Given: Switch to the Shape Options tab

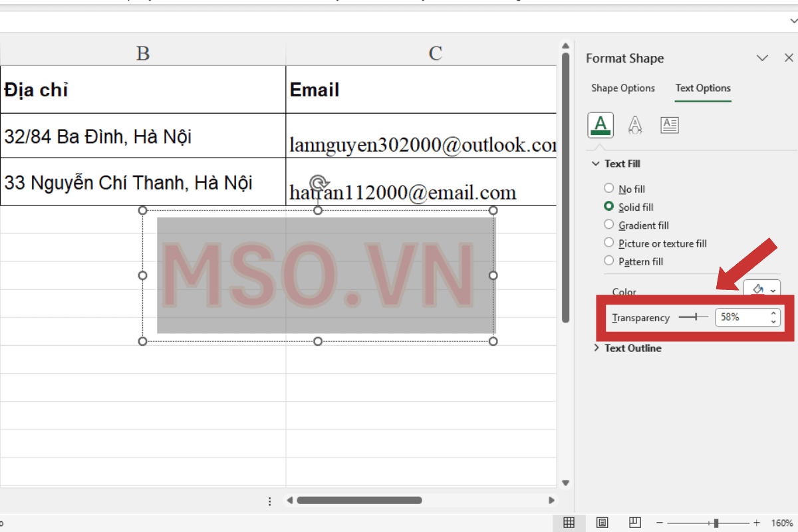Looking at the screenshot, I should click(623, 88).
